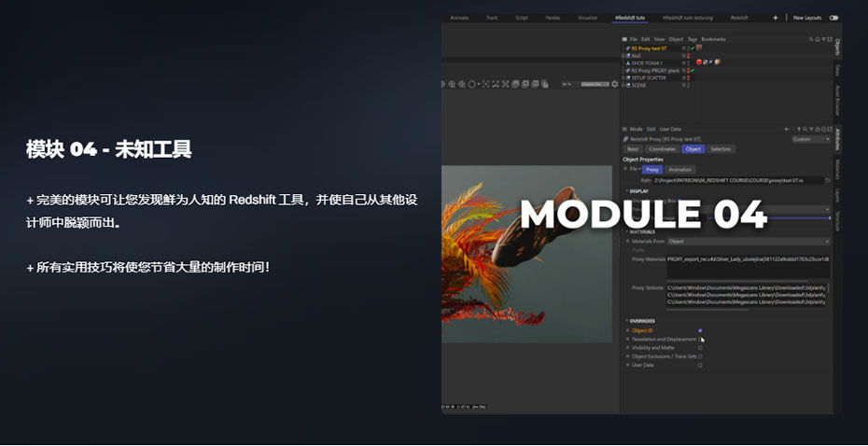The height and width of the screenshot is (446, 868).
Task: Click the Animation button under Object Properties
Action: tap(679, 170)
